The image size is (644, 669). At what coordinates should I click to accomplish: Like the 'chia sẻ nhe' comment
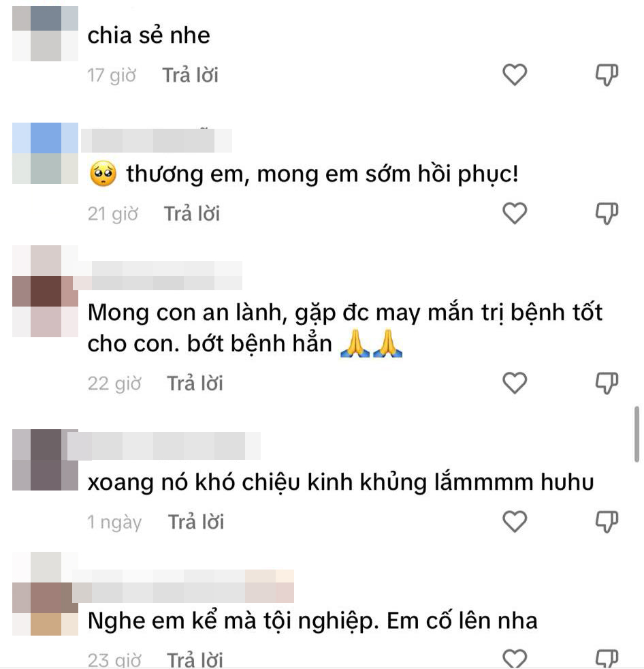pyautogui.click(x=515, y=75)
